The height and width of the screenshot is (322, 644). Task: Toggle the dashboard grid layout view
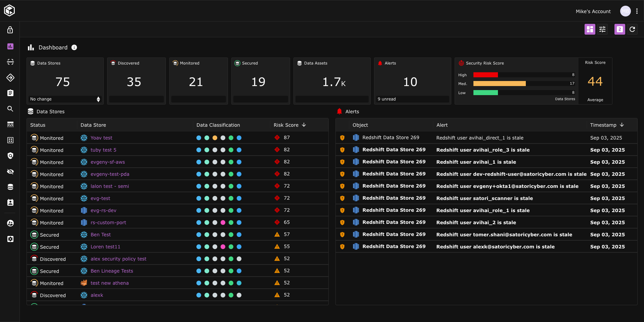tap(590, 29)
